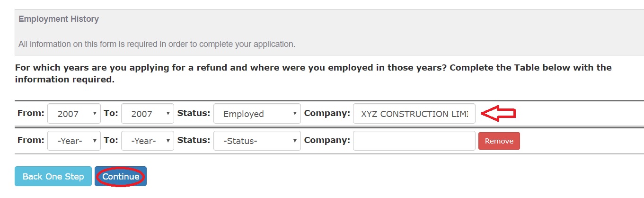Click the bold refund years question text
Screen dimensions: 644x198
tap(313, 73)
